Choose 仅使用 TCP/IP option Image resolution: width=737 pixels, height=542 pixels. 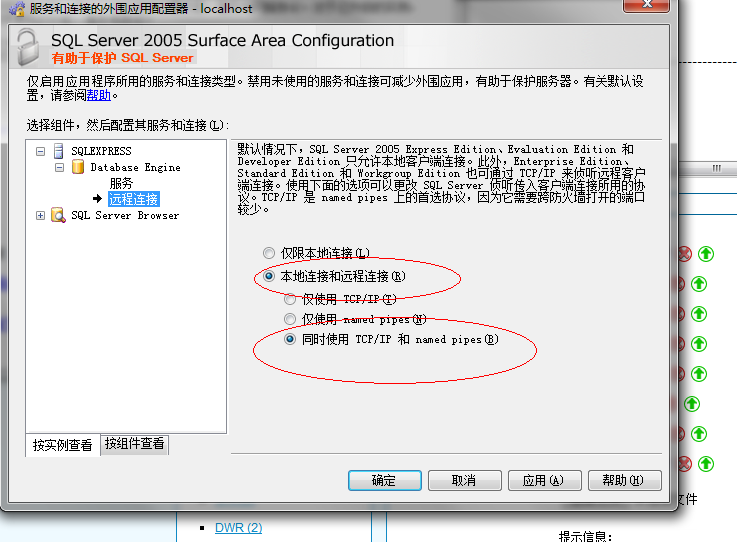[x=290, y=299]
